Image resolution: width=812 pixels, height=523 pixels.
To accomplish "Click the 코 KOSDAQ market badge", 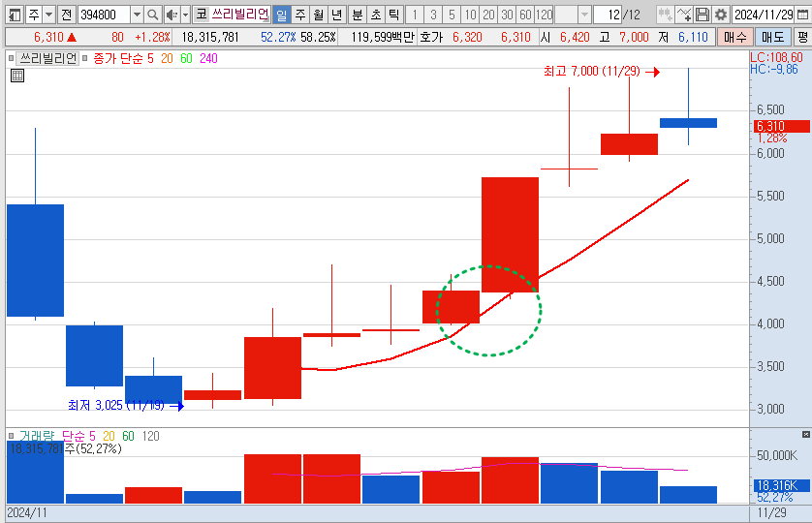I will coord(201,15).
